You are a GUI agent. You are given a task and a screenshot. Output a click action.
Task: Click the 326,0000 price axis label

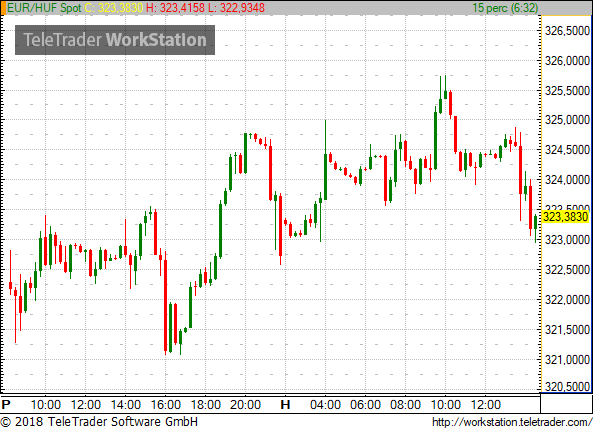[567, 61]
